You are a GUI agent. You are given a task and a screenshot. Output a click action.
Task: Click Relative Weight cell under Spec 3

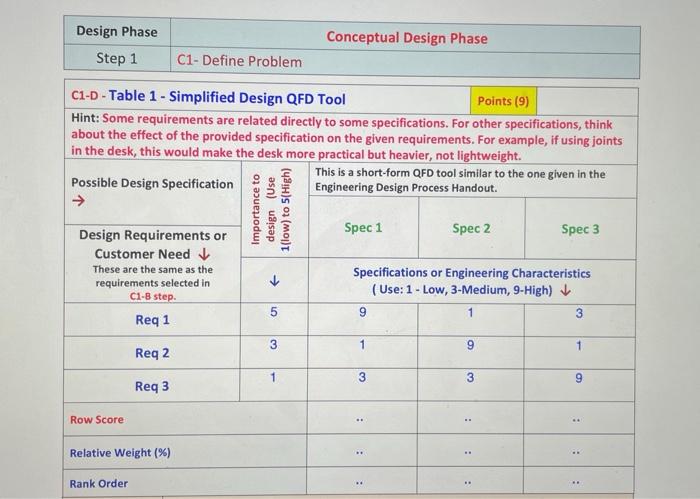(579, 452)
